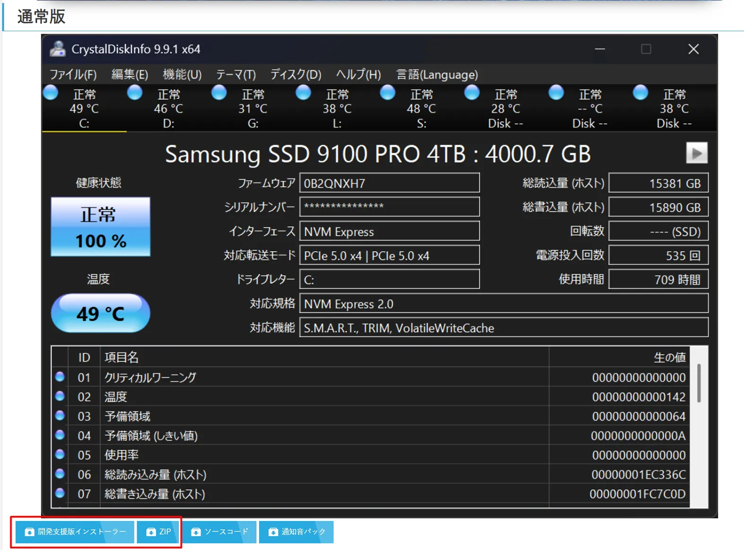Download the ソースコード
Screen dimensions: 756x550
click(x=219, y=532)
